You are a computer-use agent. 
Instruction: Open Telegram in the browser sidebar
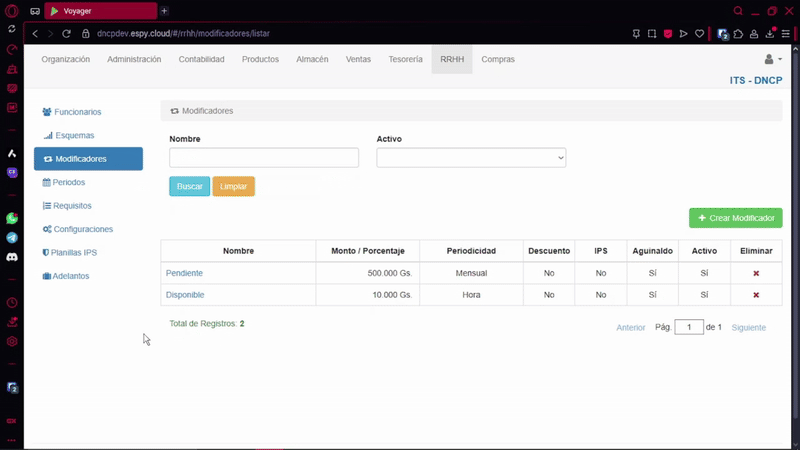[x=12, y=238]
